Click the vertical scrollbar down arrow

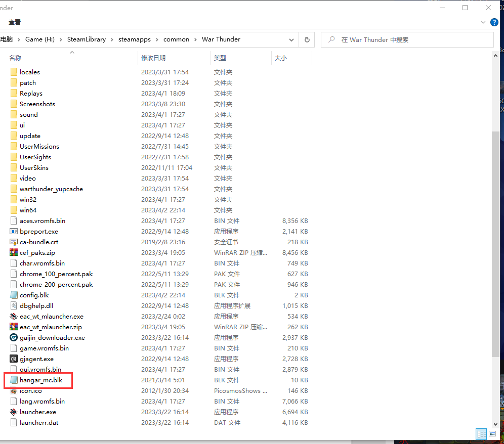(495, 424)
